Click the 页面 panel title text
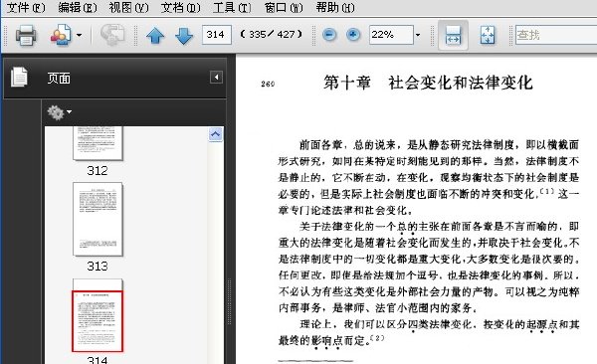 tap(59, 79)
